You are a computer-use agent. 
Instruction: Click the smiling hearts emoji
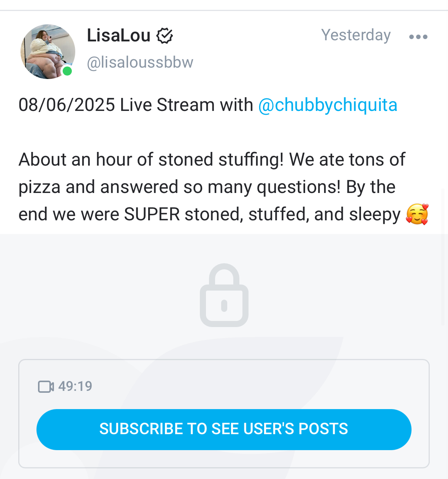click(417, 214)
